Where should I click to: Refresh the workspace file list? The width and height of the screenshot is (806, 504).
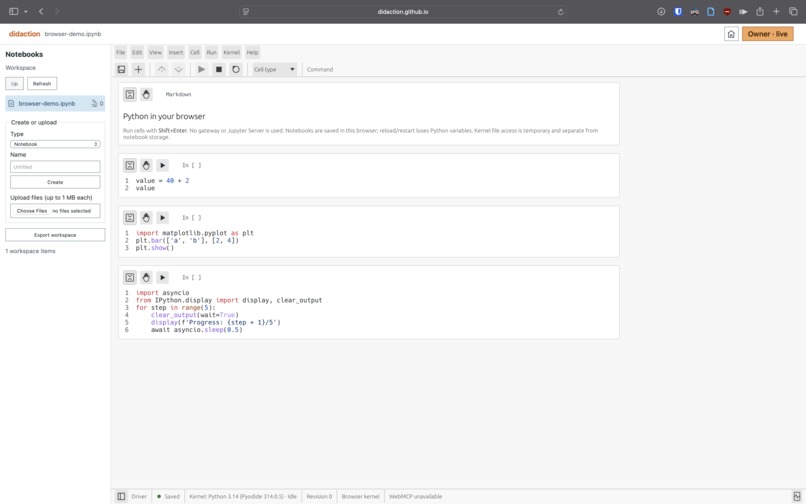[42, 83]
